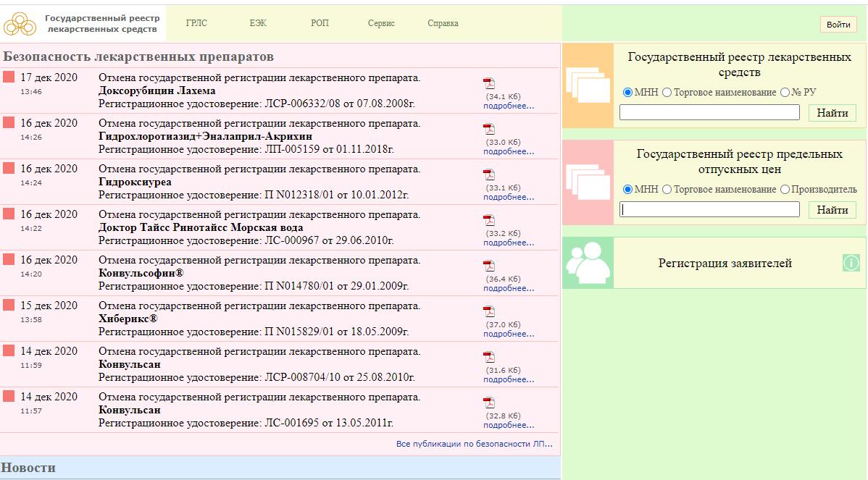Open the ЕЭК menu item
This screenshot has height=480, width=868.
pos(258,23)
